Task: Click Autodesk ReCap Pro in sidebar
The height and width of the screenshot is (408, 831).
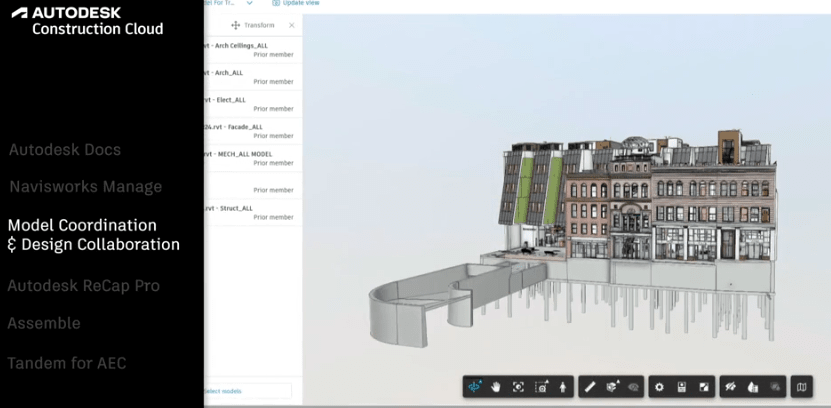Action: (84, 286)
